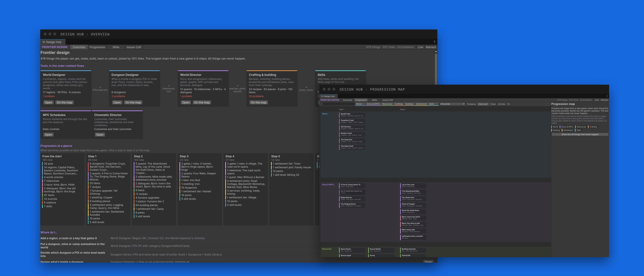This screenshot has width=644, height=276.
Task: Toggle the Building band filter
Action: pyautogui.click(x=409, y=104)
